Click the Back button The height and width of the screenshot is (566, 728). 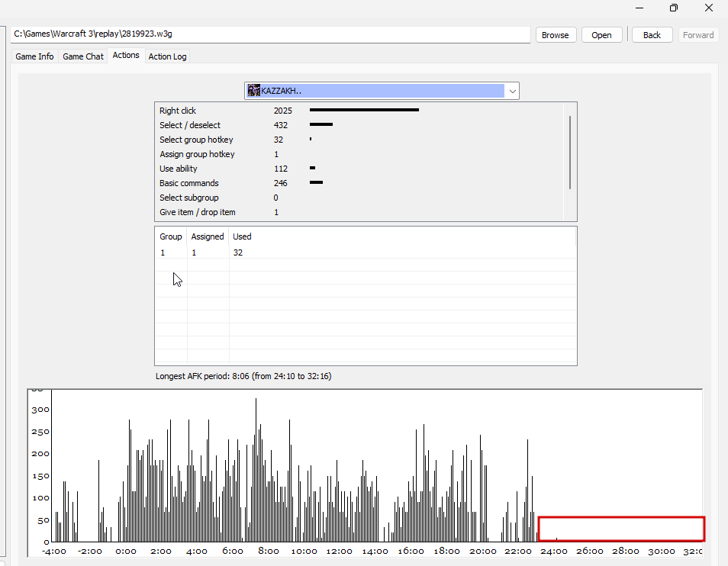click(652, 35)
